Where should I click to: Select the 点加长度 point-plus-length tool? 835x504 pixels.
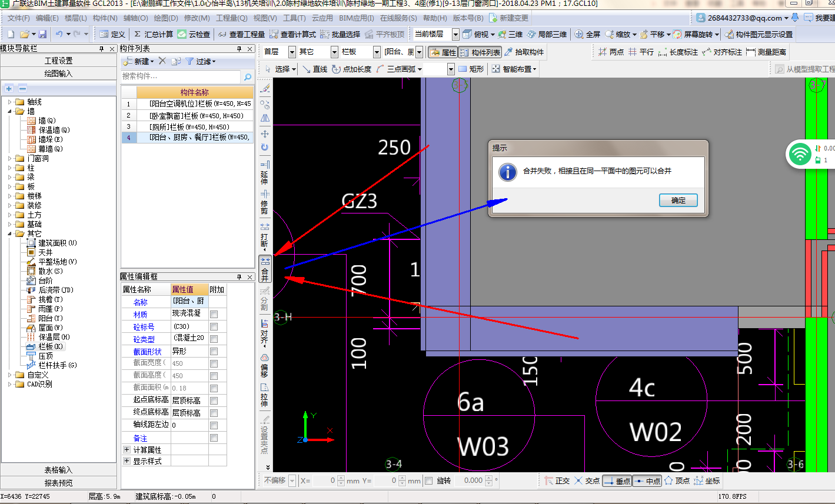pyautogui.click(x=351, y=69)
